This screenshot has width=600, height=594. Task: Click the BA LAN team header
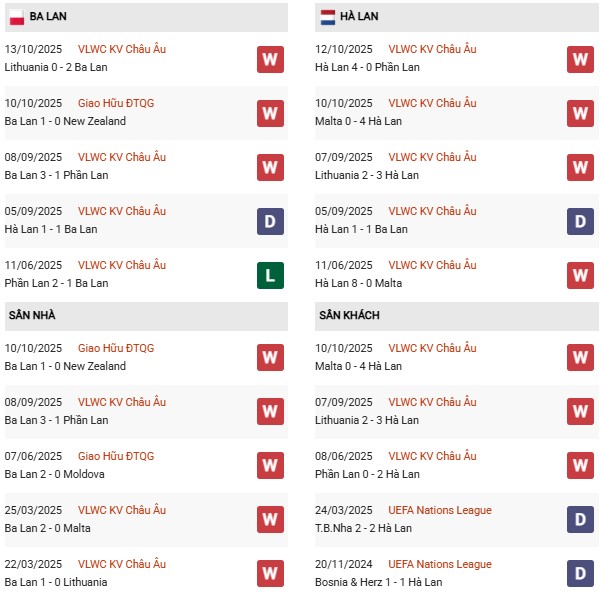pyautogui.click(x=49, y=17)
